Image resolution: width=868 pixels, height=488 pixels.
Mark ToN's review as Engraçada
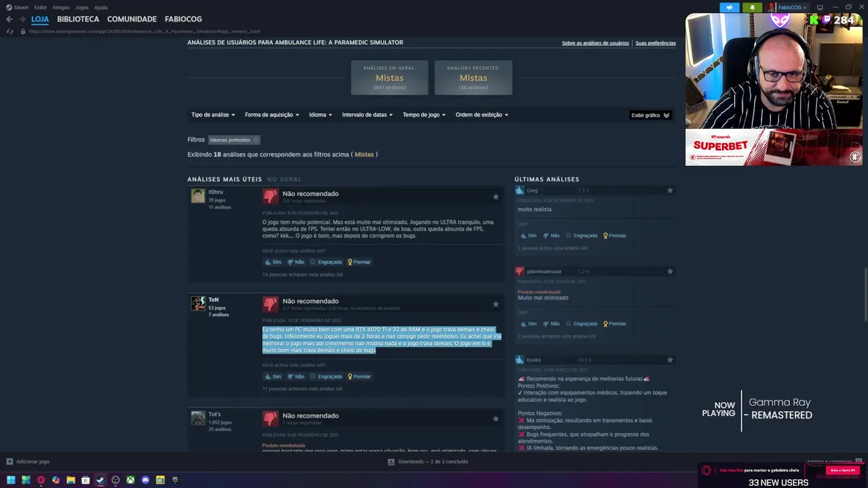(x=326, y=376)
